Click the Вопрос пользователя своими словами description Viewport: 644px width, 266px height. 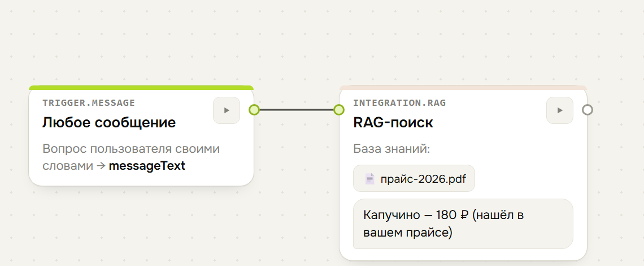131,157
